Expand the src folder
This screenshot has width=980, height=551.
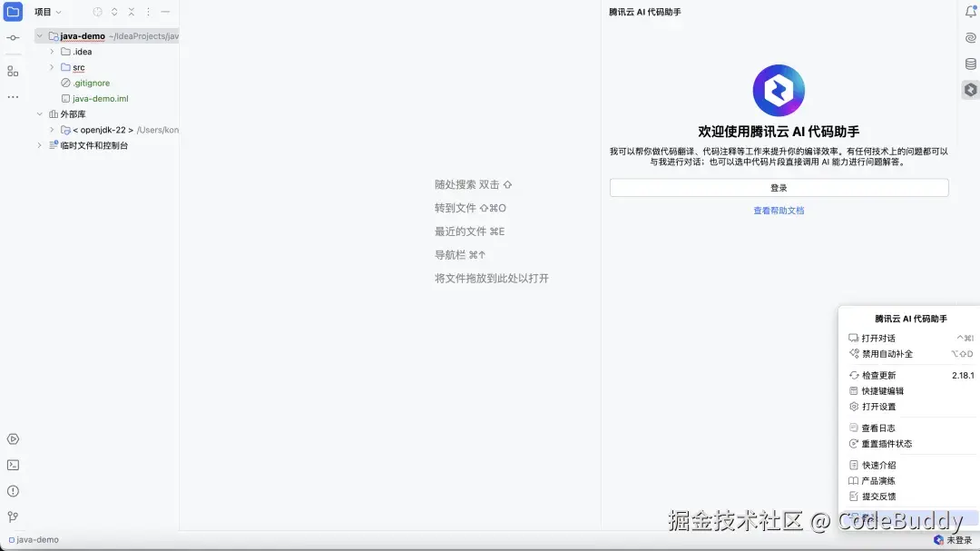click(52, 67)
